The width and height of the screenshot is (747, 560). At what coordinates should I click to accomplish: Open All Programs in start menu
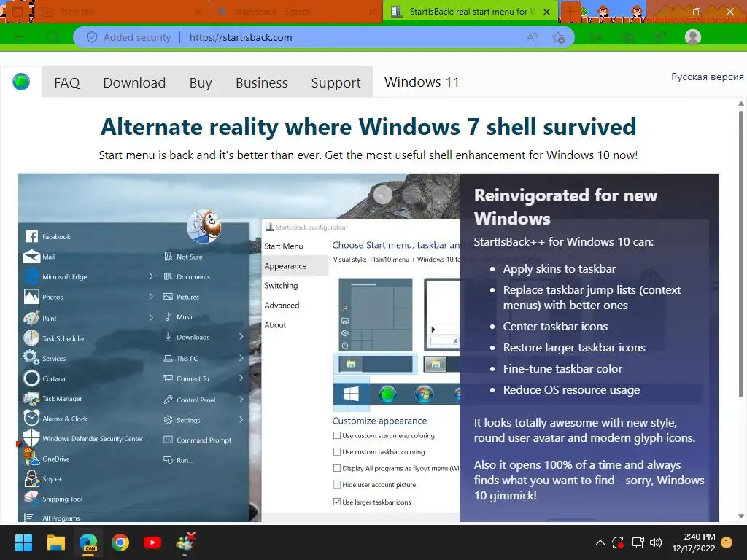(x=61, y=518)
